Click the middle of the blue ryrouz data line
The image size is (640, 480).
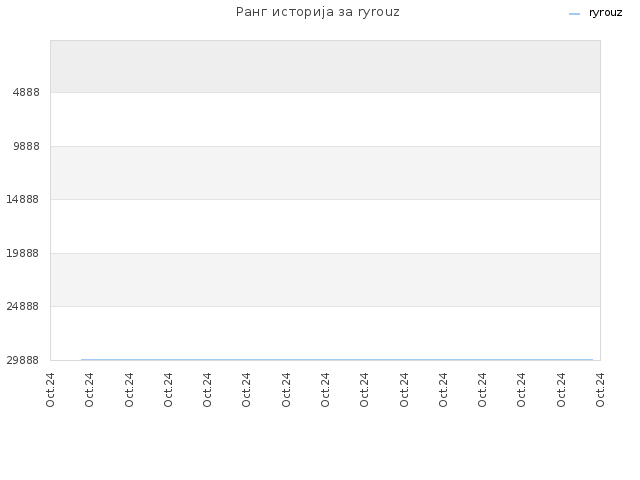coord(337,360)
